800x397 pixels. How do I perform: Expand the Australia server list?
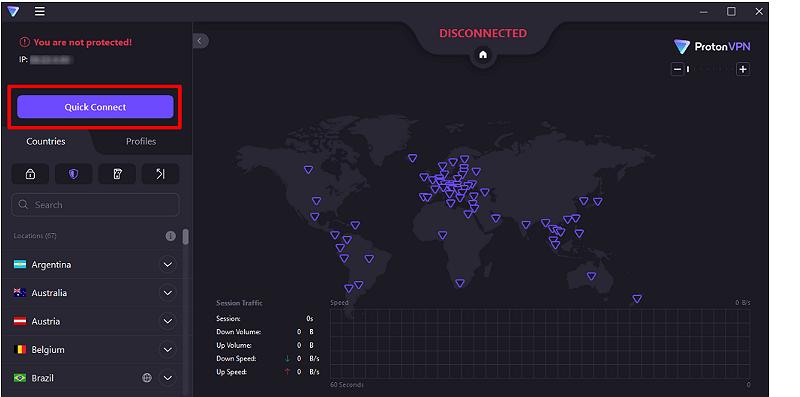pos(167,293)
